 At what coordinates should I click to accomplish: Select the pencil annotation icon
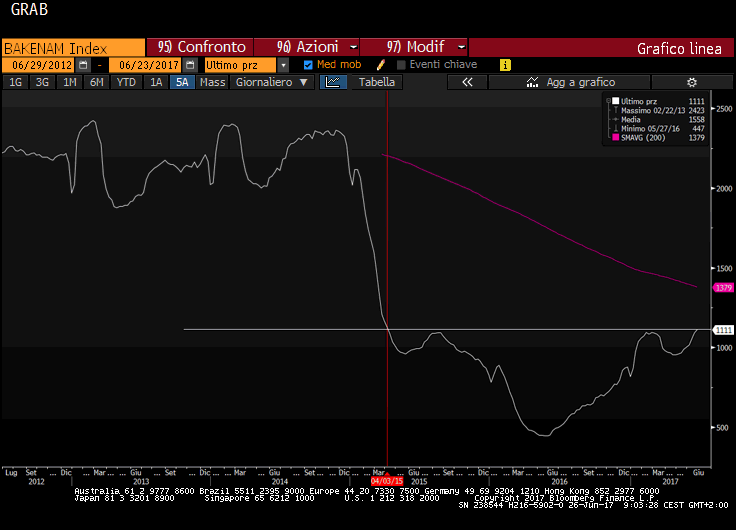(381, 65)
